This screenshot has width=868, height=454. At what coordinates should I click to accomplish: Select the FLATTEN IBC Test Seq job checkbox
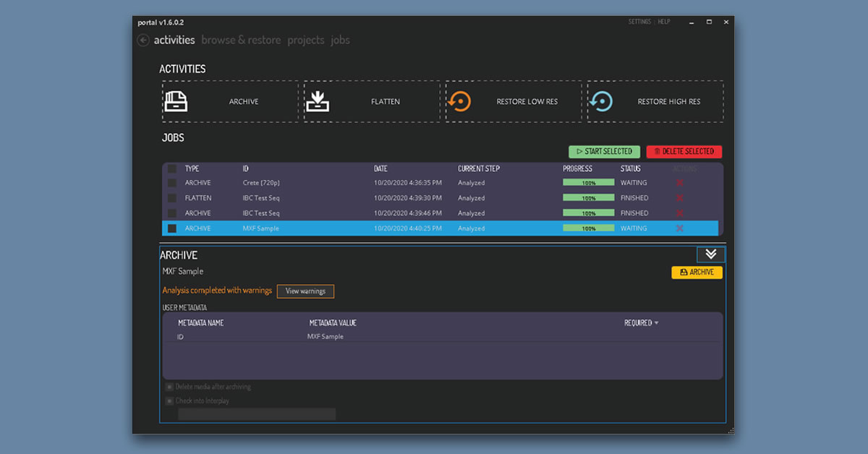click(x=172, y=198)
